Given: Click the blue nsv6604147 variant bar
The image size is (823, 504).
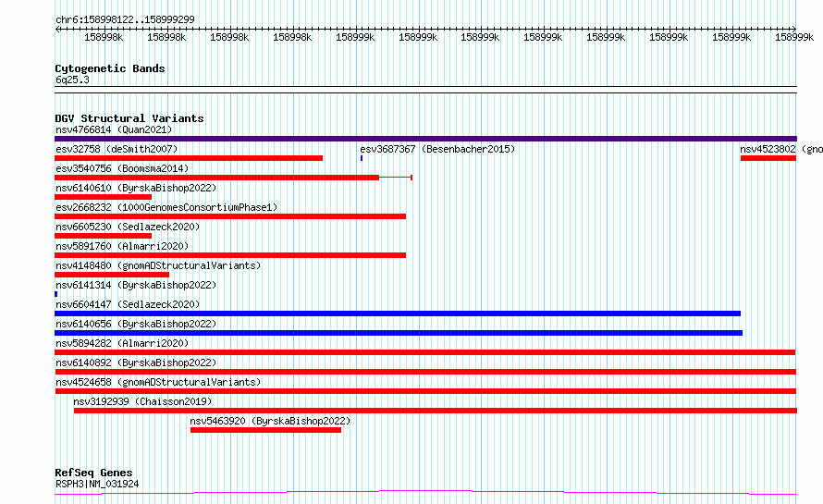Looking at the screenshot, I should click(x=398, y=313).
